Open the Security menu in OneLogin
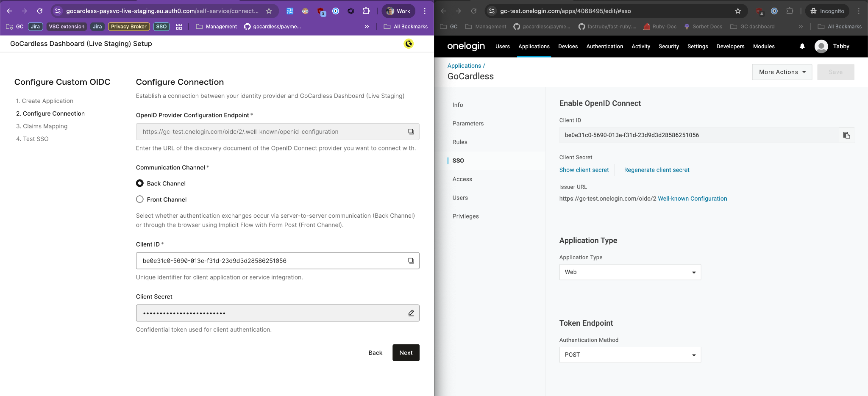 [x=668, y=47]
